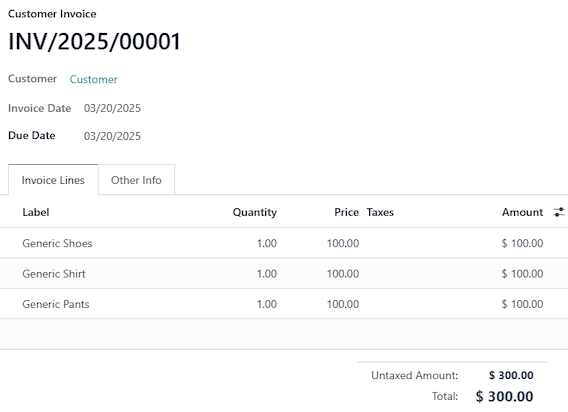Click the Taxes column header
The width and height of the screenshot is (568, 412).
[380, 212]
